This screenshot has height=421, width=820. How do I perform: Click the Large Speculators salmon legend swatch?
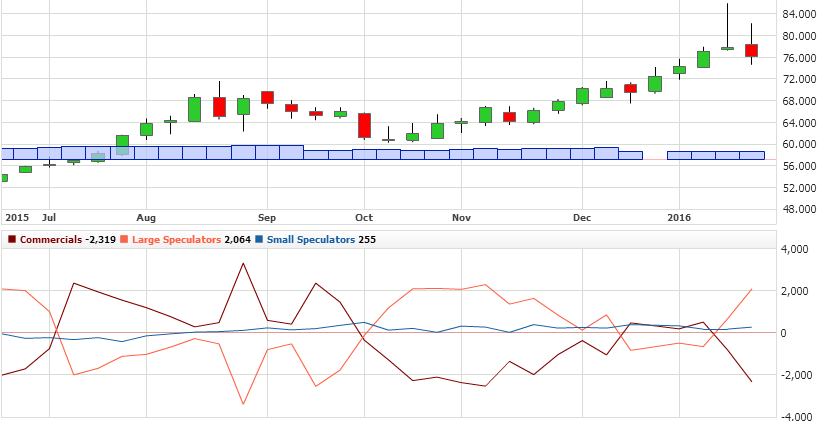point(124,240)
